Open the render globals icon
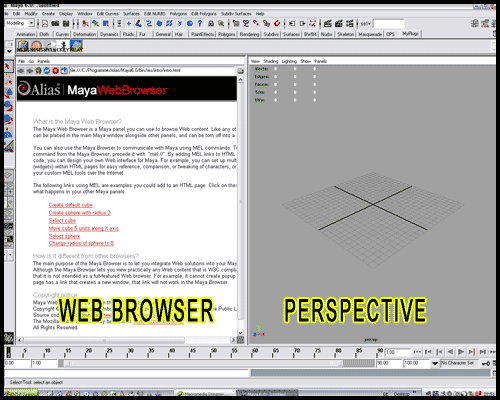The image size is (500, 400). [x=350, y=23]
